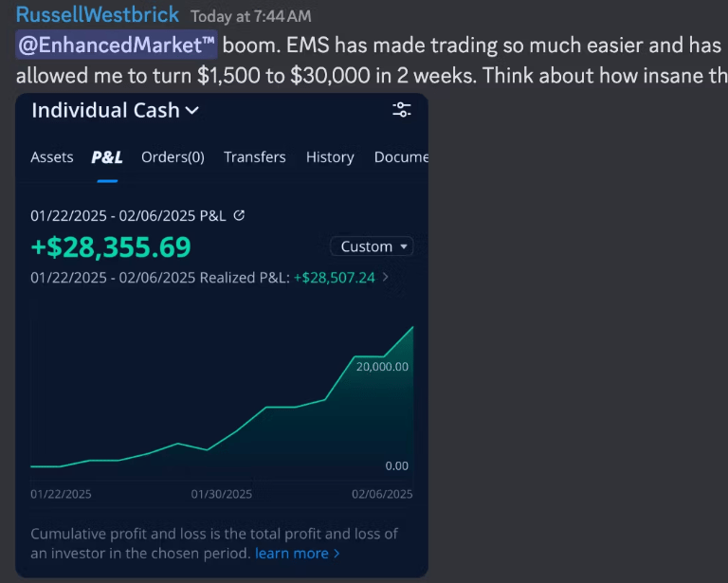Switch to the Assets tab
Screen dimensions: 728x583
[51, 157]
